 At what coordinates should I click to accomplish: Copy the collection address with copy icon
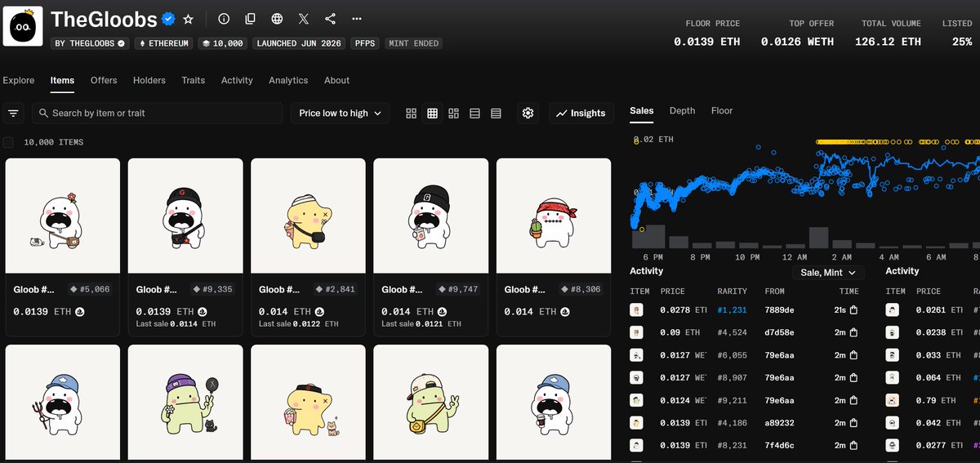250,19
